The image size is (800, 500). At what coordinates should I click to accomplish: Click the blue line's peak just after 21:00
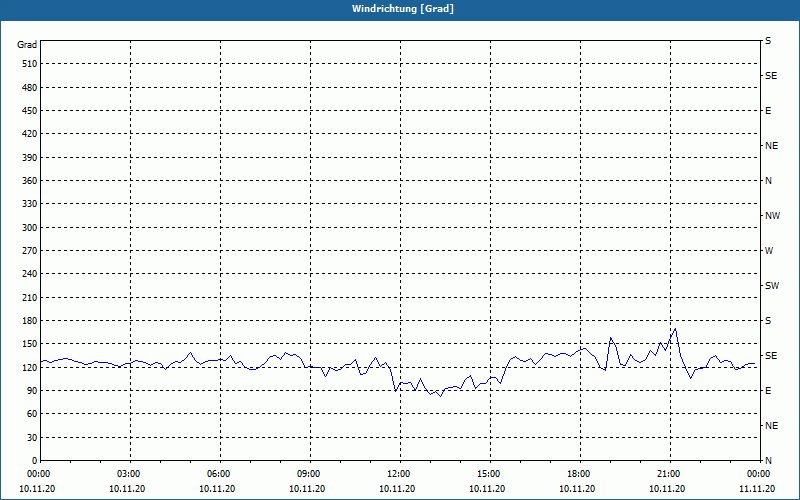676,329
